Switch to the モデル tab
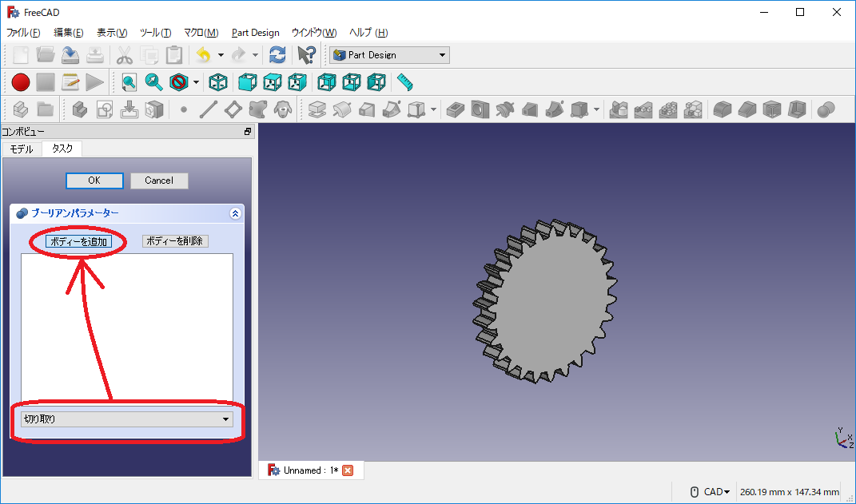 click(22, 149)
